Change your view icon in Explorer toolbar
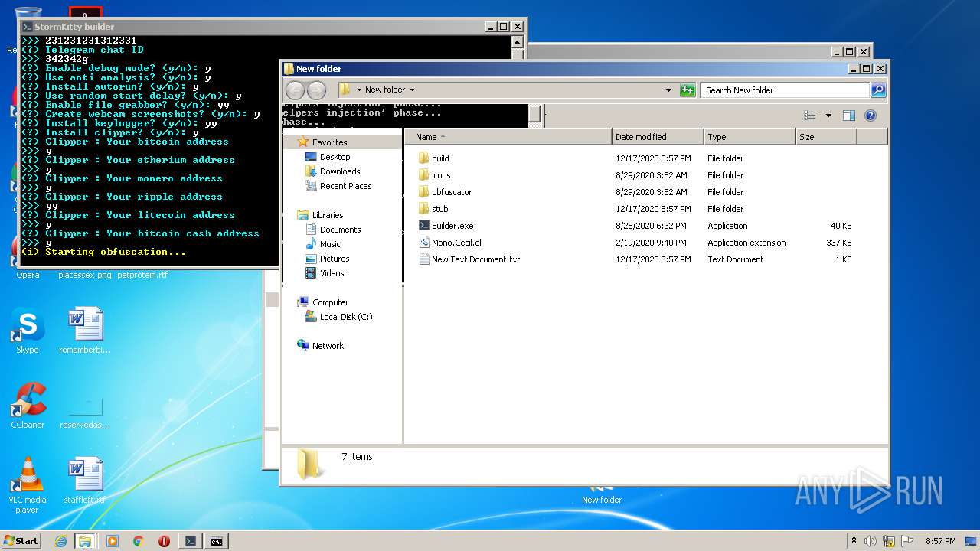Viewport: 980px width, 551px height. coord(810,116)
